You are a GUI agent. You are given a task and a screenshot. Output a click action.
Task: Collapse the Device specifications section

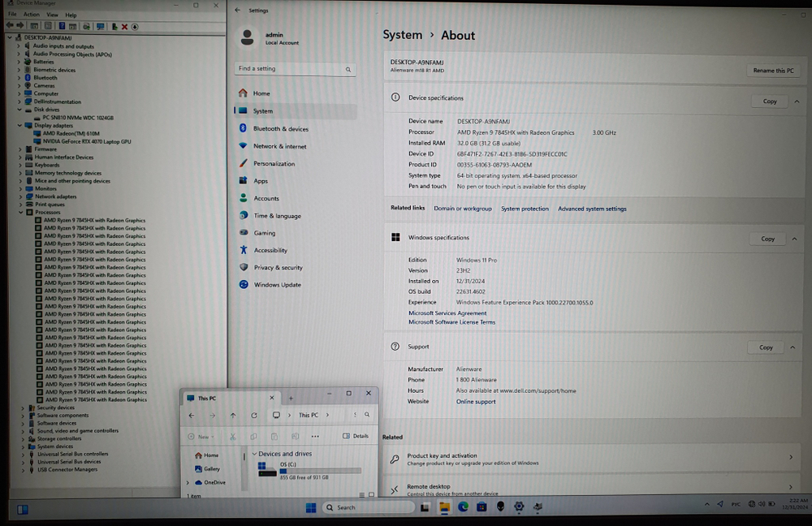793,101
